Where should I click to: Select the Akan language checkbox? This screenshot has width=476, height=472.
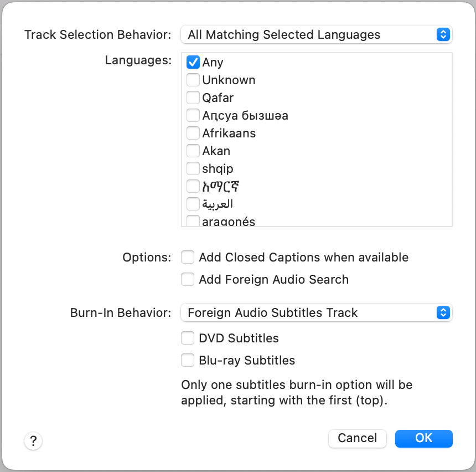193,151
